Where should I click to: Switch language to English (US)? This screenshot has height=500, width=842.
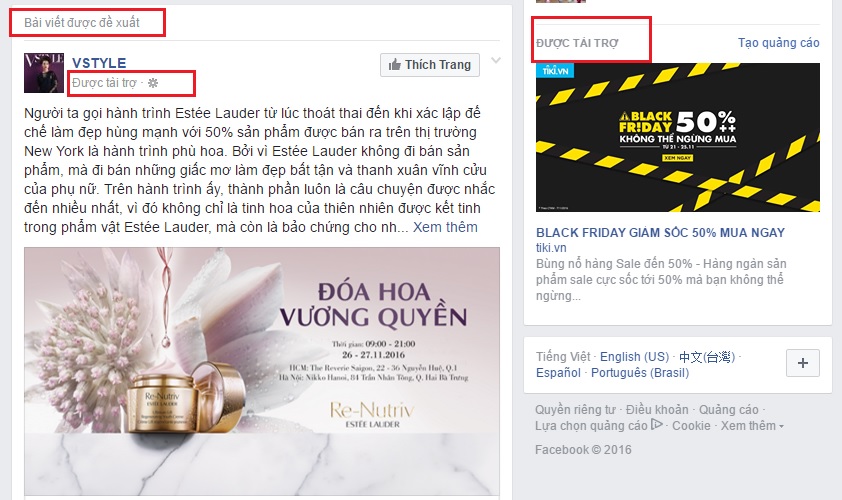[634, 357]
